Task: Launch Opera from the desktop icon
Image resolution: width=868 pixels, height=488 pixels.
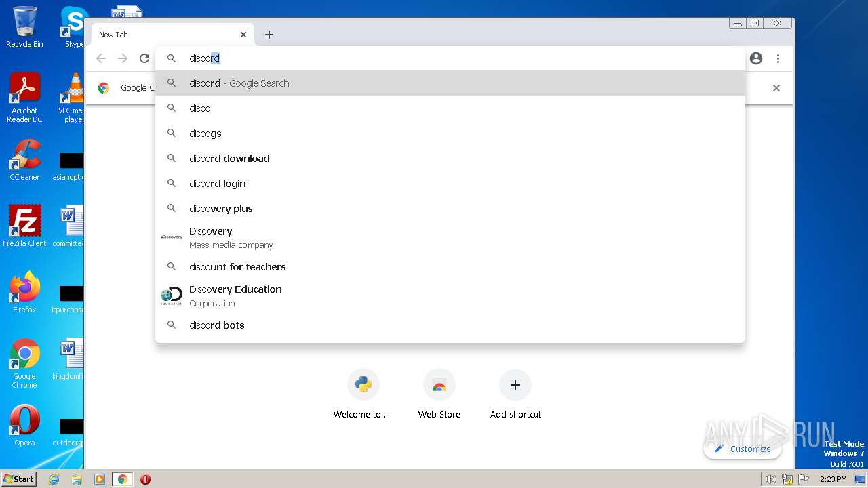Action: tap(24, 426)
